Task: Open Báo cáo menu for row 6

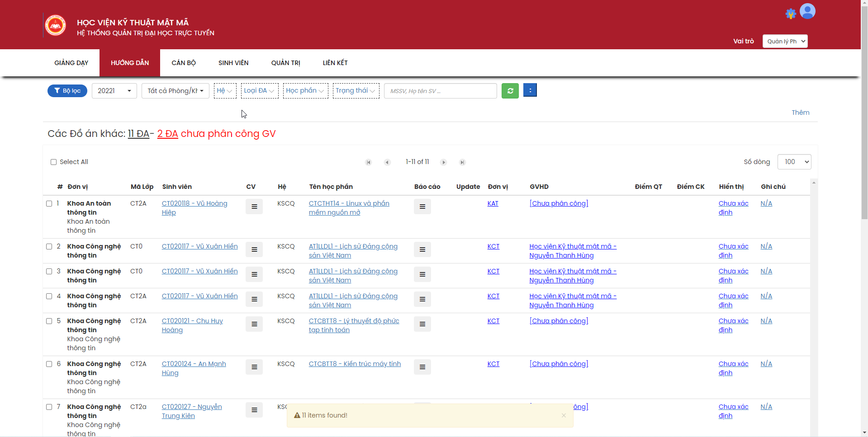Action: point(422,367)
